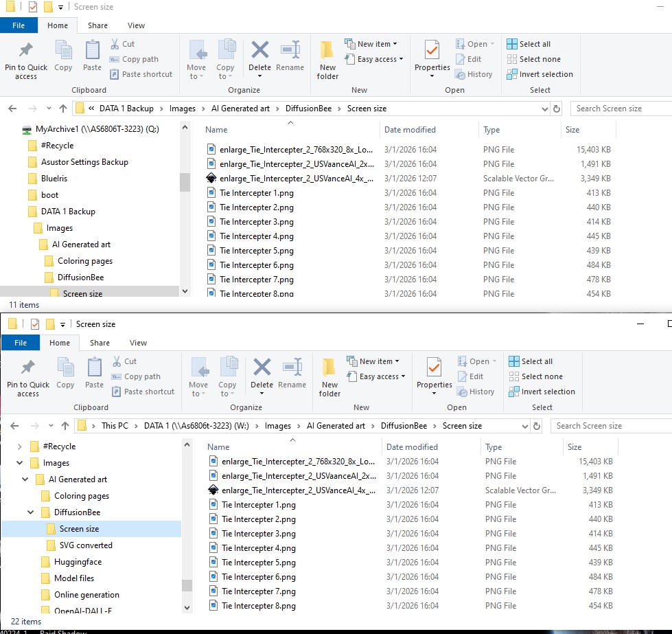Open Huggingface folder in bottom window tree
Screen dimensions: 672x634
[x=71, y=562]
